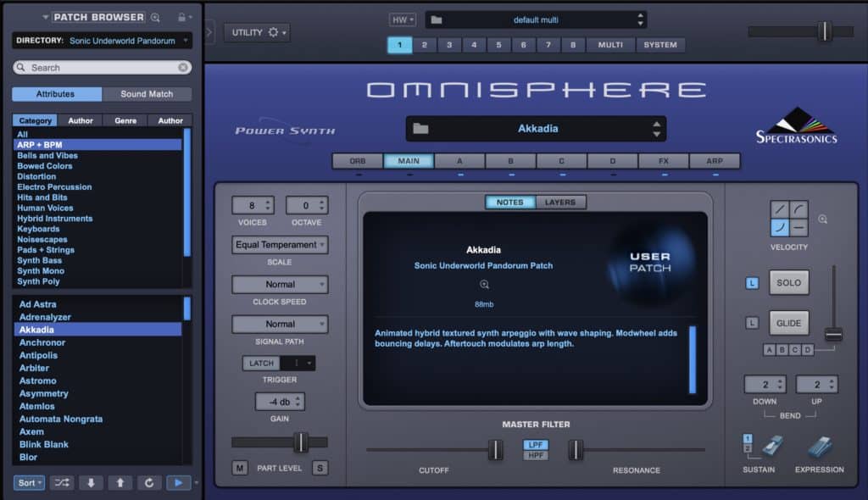Solo the part with S button

(x=320, y=468)
